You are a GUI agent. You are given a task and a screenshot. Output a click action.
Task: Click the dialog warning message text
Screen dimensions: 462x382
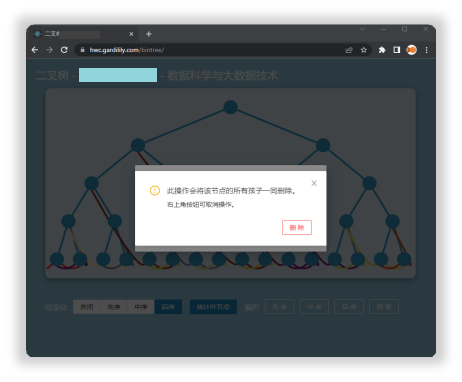pos(232,191)
